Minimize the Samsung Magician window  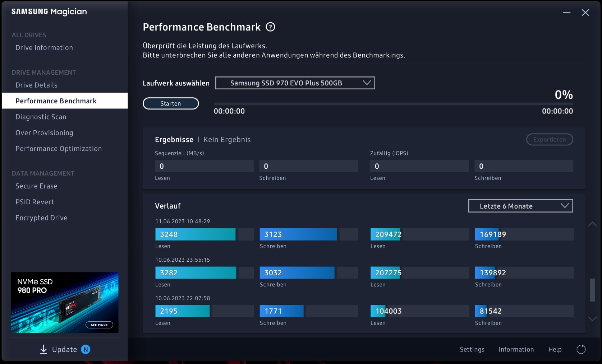pyautogui.click(x=567, y=13)
